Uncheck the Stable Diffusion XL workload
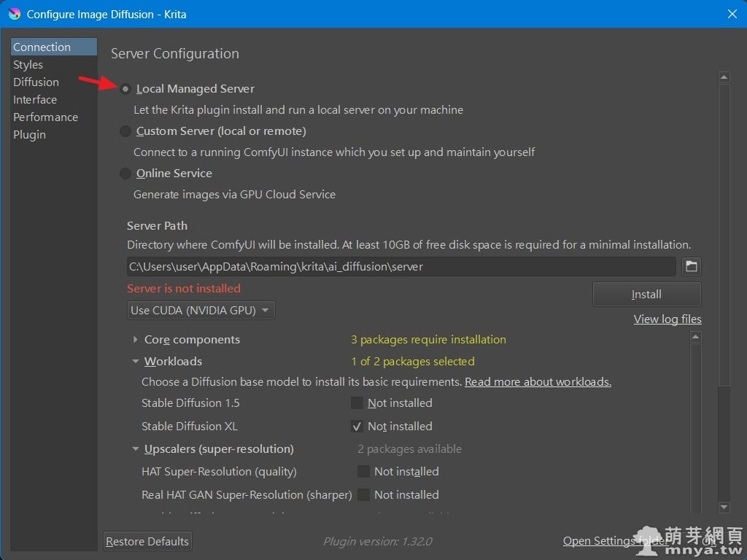Viewport: 747px width, 560px height. (357, 427)
